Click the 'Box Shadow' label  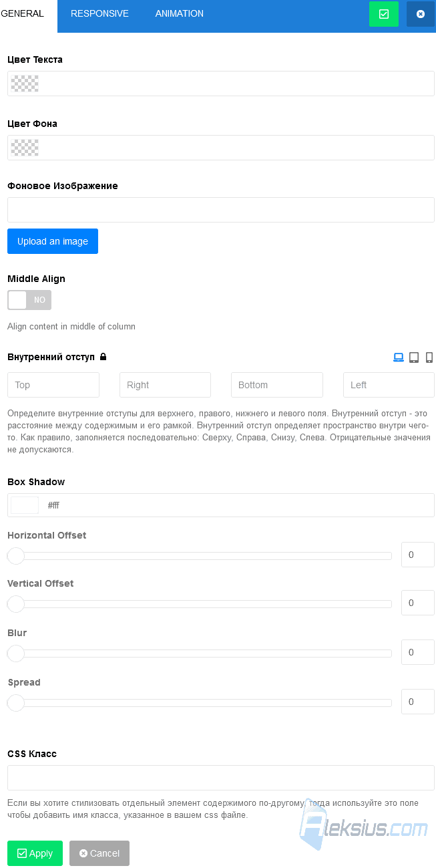pyautogui.click(x=36, y=482)
